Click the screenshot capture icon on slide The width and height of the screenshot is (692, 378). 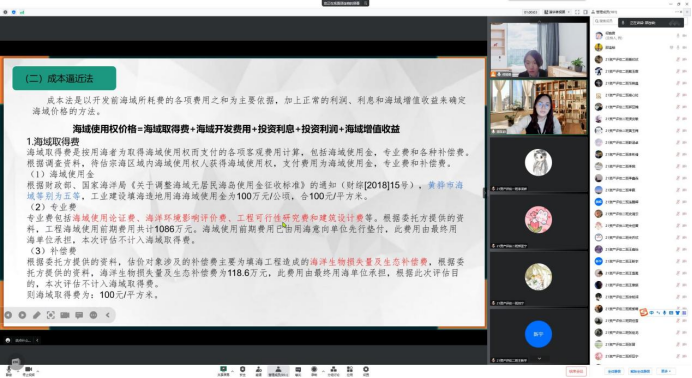coord(51,315)
